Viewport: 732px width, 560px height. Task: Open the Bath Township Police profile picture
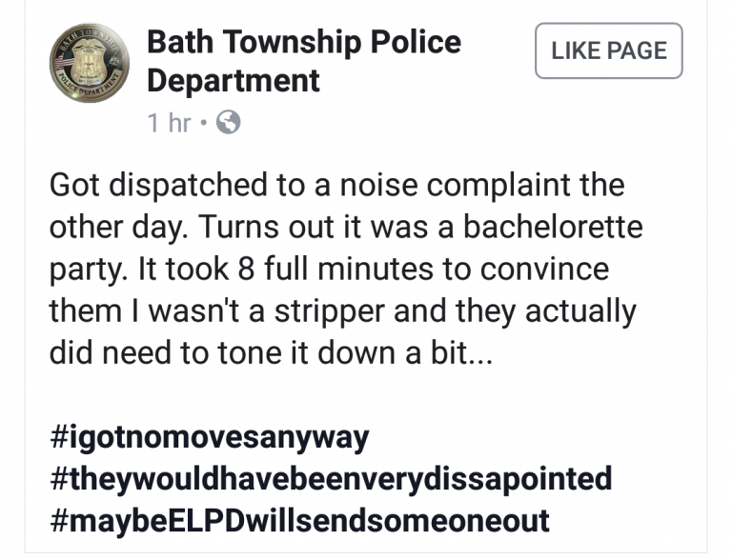coord(90,63)
